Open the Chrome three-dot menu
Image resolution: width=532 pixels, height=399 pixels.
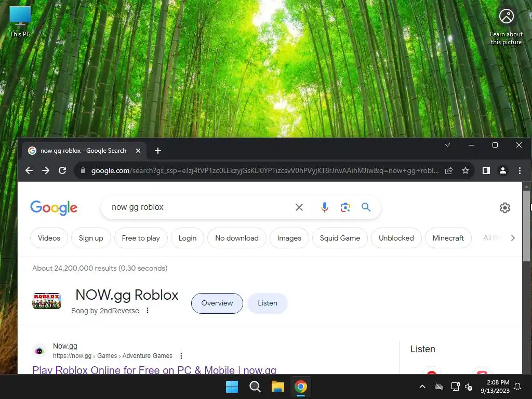520,170
